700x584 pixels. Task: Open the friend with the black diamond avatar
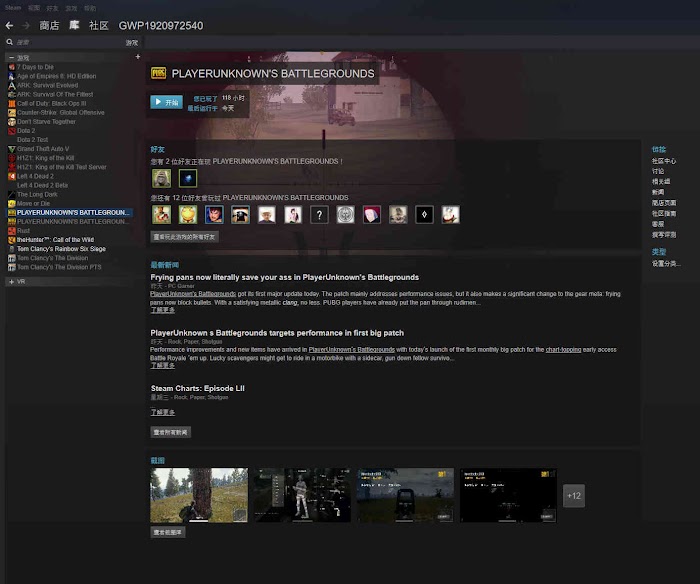(x=424, y=215)
